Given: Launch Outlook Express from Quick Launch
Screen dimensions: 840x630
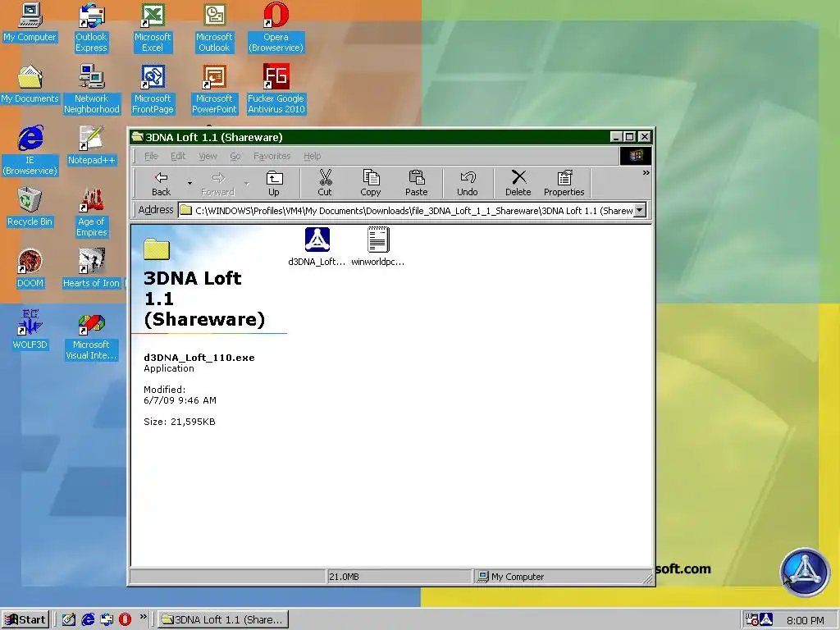Looking at the screenshot, I should [107, 619].
